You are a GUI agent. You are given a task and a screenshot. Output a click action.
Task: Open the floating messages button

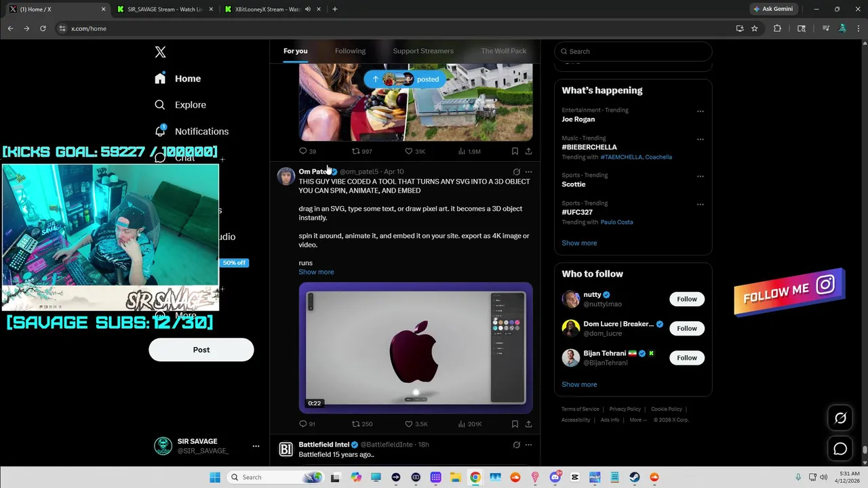(x=840, y=449)
